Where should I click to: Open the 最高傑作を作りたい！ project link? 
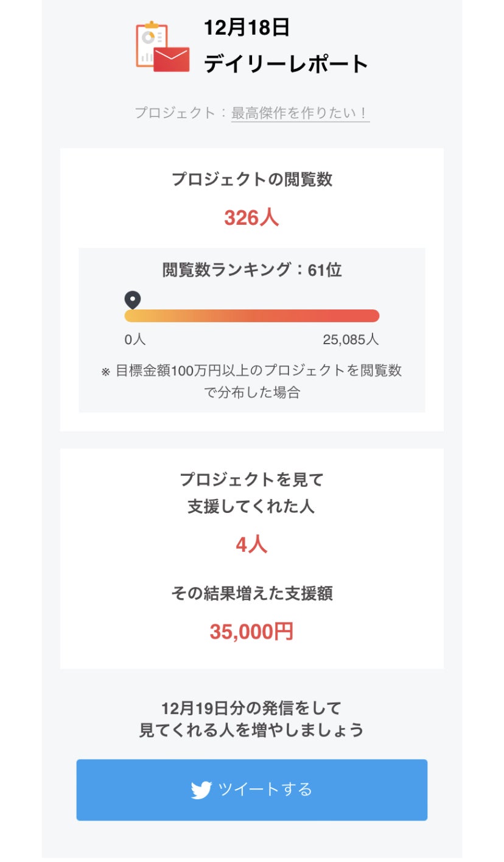coord(300,113)
